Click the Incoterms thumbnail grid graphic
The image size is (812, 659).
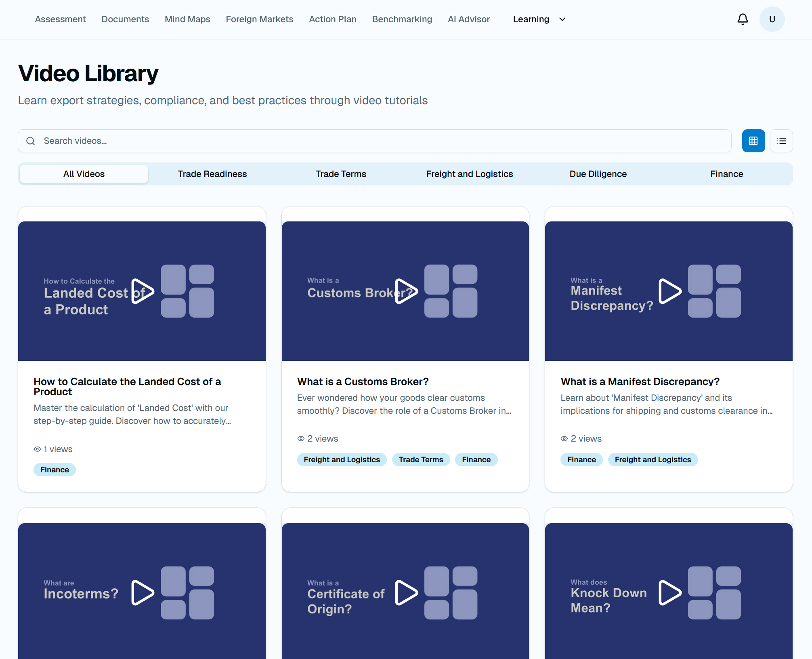tap(187, 593)
